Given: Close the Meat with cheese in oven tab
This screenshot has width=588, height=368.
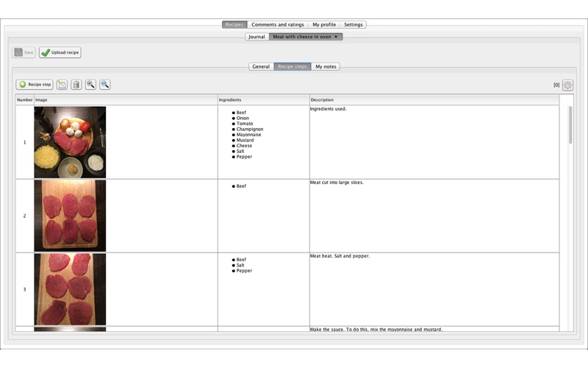Looking at the screenshot, I should (336, 36).
